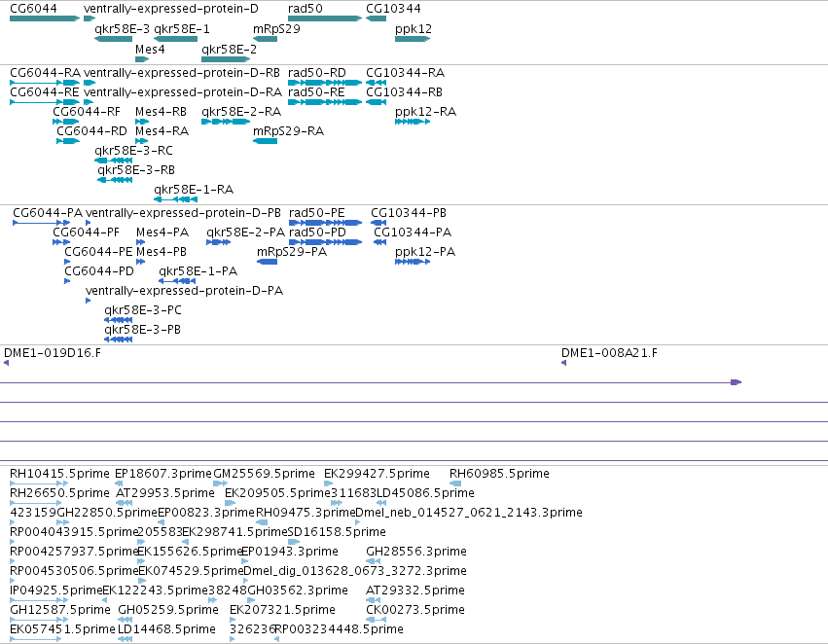The height and width of the screenshot is (644, 828).
Task: Select the CG10344-PB protein label
Action: pyautogui.click(x=409, y=213)
